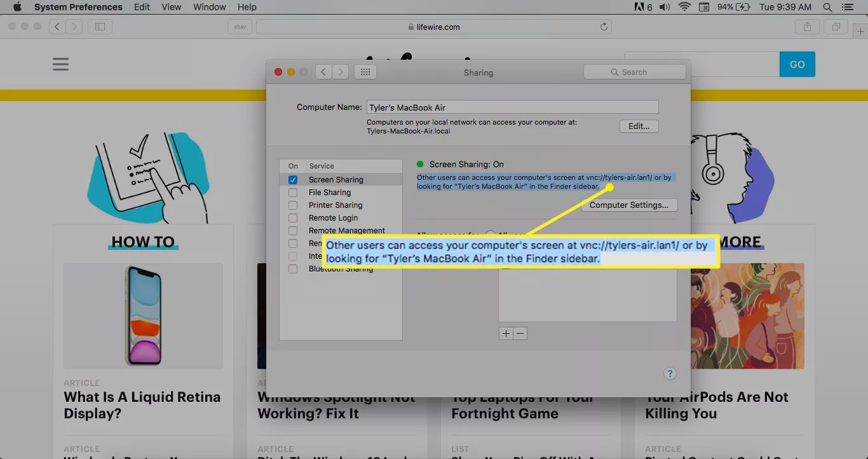The height and width of the screenshot is (459, 868).
Task: Select the "Remote Management" service row label
Action: pos(347,231)
